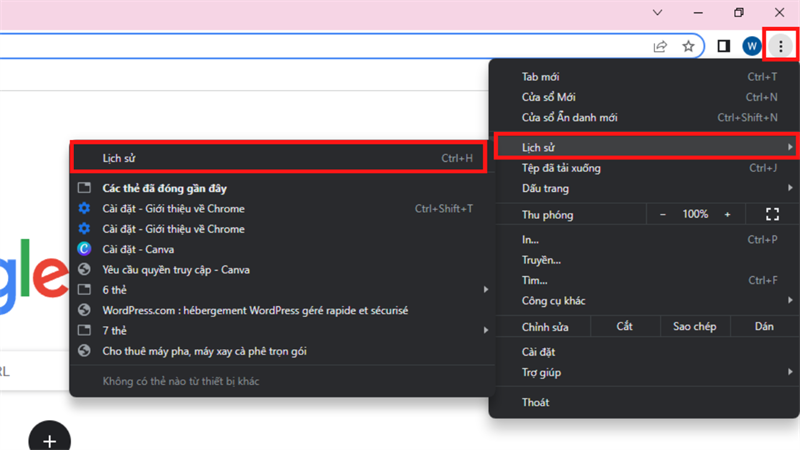Viewport: 800px width, 450px height.
Task: Click the Các thẻ đã đóng gần đây header
Action: (164, 188)
